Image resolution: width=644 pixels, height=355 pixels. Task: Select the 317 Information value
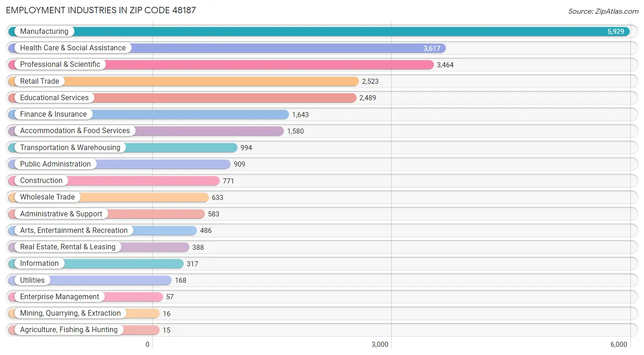point(192,264)
